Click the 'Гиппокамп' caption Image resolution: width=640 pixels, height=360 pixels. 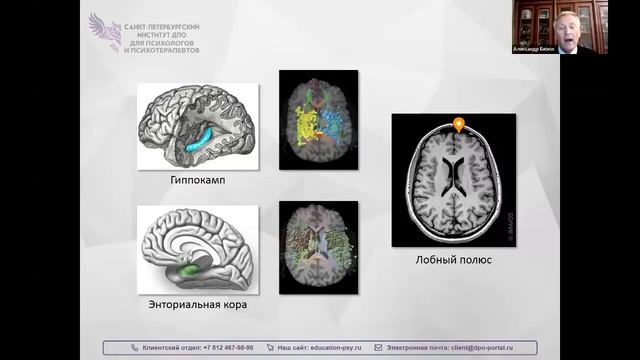[x=198, y=180]
